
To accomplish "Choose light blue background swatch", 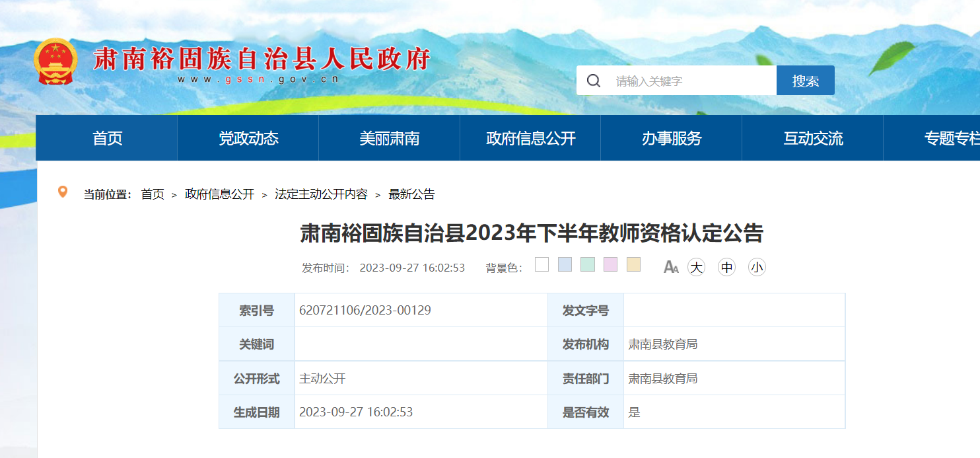I will pyautogui.click(x=565, y=265).
